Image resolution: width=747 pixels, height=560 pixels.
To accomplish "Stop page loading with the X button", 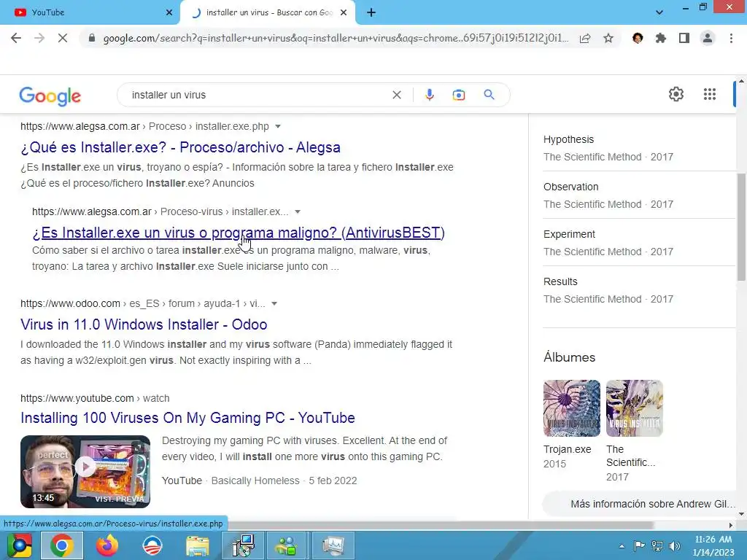I will pos(63,38).
